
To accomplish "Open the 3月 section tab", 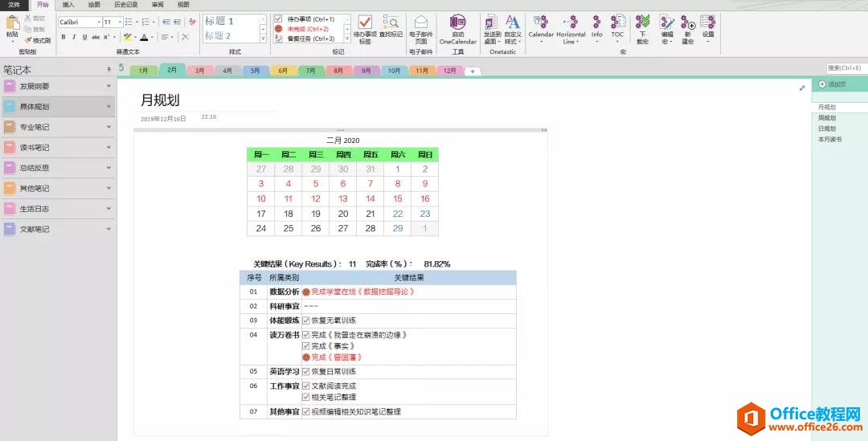I will point(200,71).
